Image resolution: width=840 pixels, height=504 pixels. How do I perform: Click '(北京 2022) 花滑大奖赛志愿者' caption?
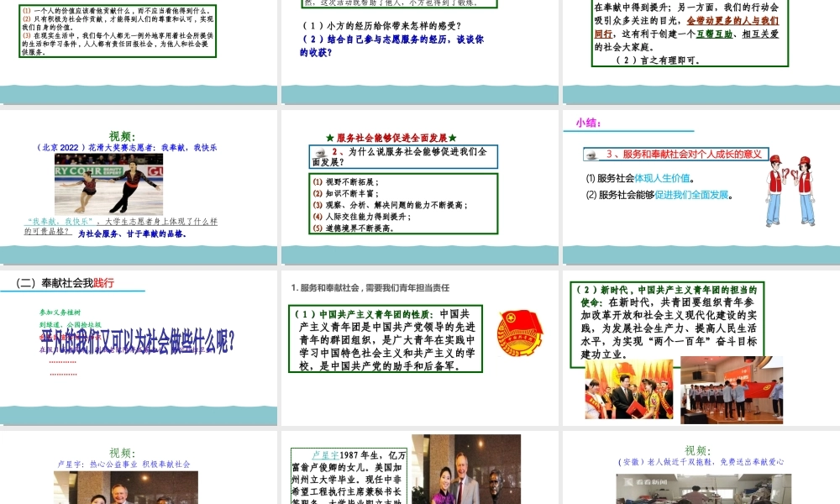[127, 147]
